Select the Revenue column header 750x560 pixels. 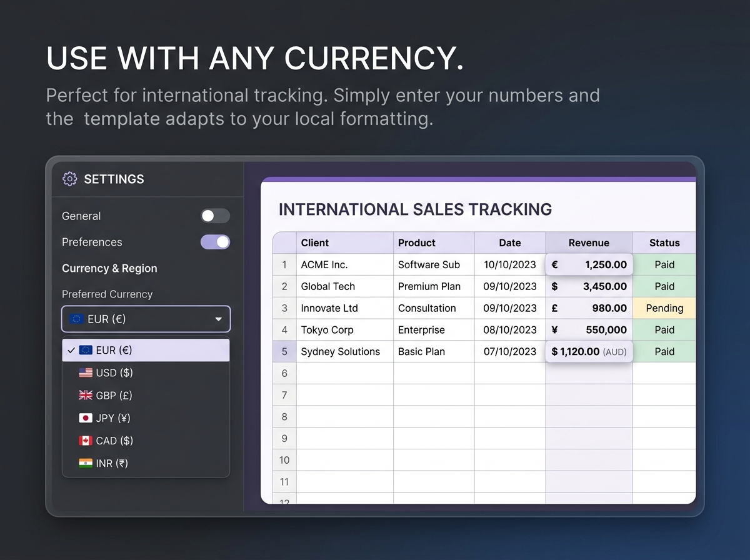point(588,243)
